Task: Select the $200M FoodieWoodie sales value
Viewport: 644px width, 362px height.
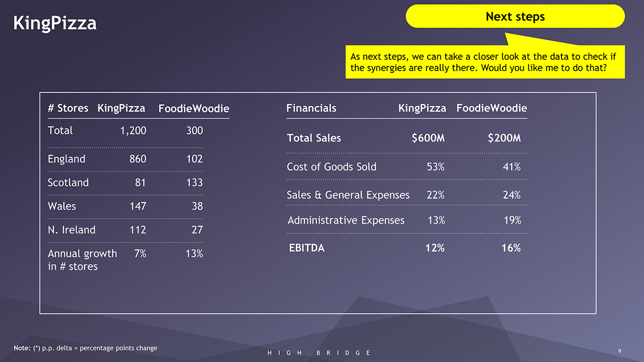Action: pyautogui.click(x=504, y=138)
